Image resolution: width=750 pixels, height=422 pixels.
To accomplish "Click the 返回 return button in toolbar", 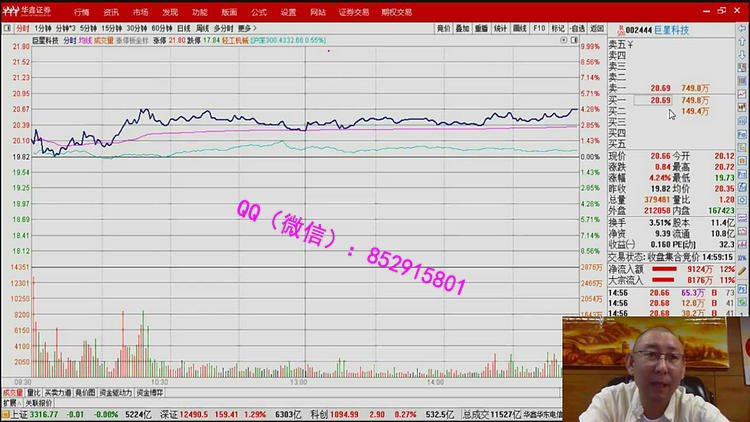I will pos(597,29).
